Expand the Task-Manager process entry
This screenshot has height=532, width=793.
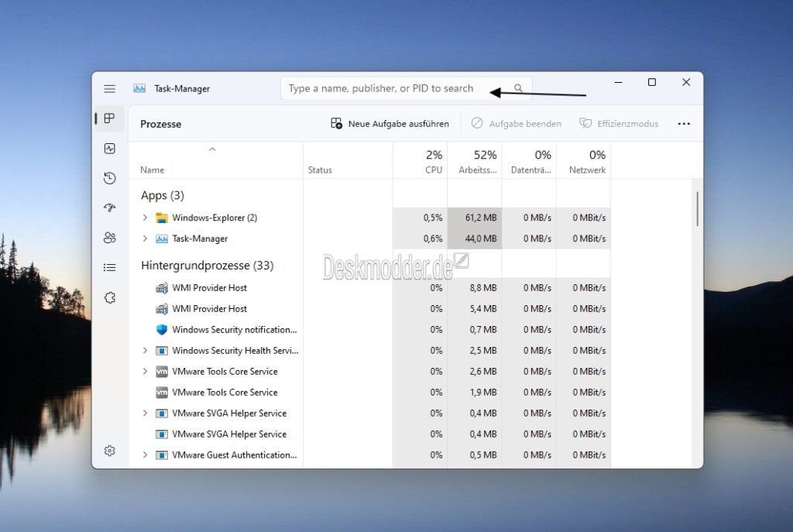[145, 239]
